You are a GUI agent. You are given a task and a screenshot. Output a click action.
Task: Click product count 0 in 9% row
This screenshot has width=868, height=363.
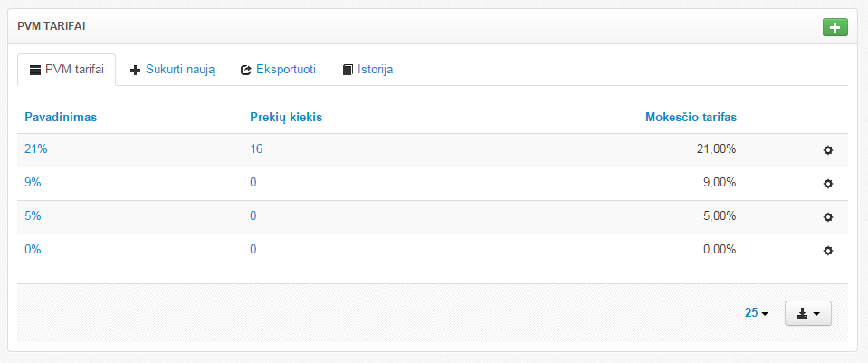click(x=253, y=183)
